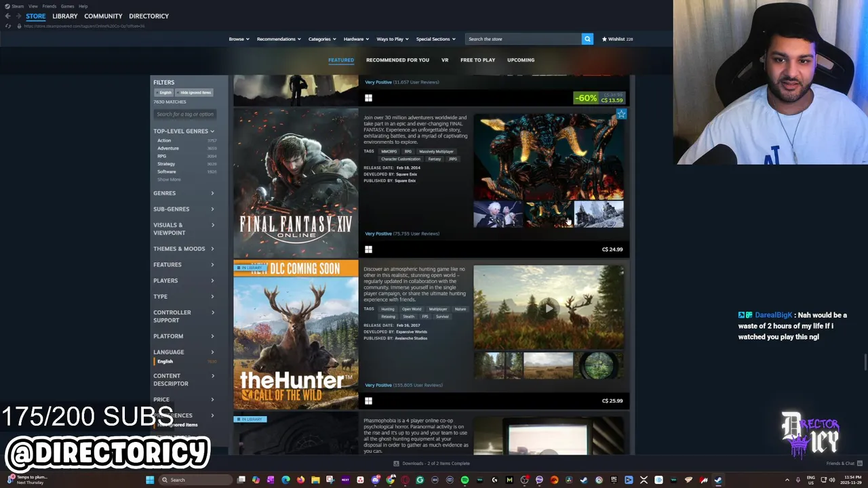This screenshot has width=868, height=488.
Task: Expand the Players filter section
Action: (x=184, y=281)
